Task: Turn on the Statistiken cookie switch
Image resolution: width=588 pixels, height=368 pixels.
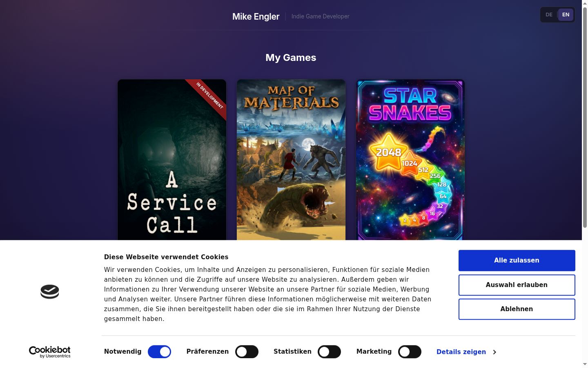Action: point(329,352)
